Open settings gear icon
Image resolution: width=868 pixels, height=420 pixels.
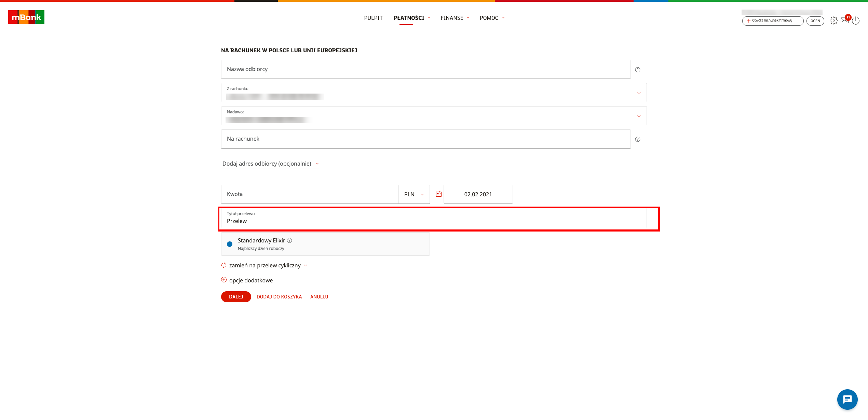click(x=833, y=20)
